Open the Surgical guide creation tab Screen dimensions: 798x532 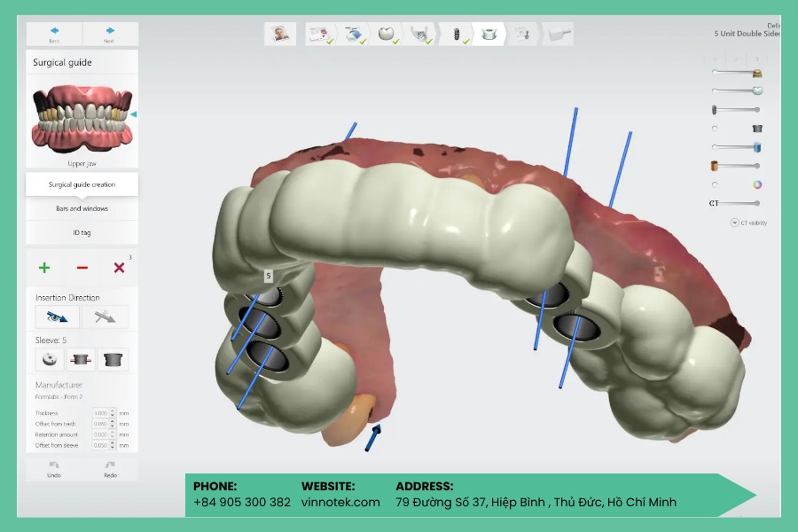pos(82,184)
